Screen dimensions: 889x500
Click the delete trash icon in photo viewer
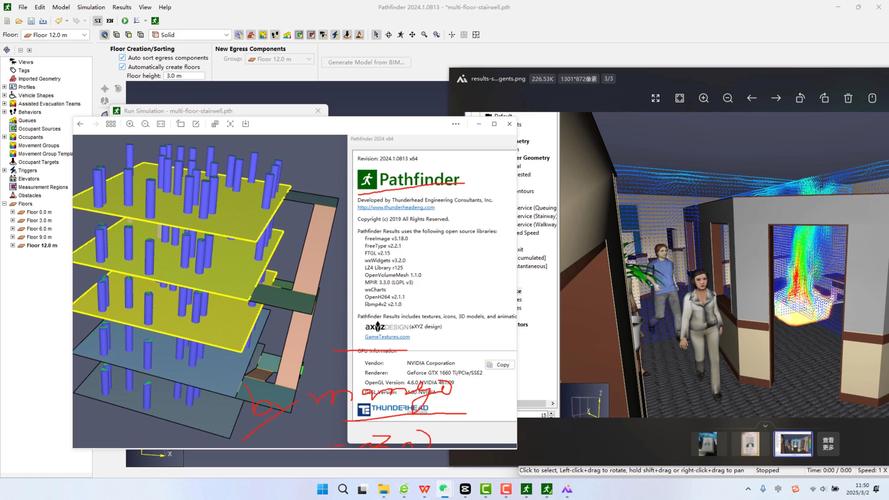tap(848, 98)
